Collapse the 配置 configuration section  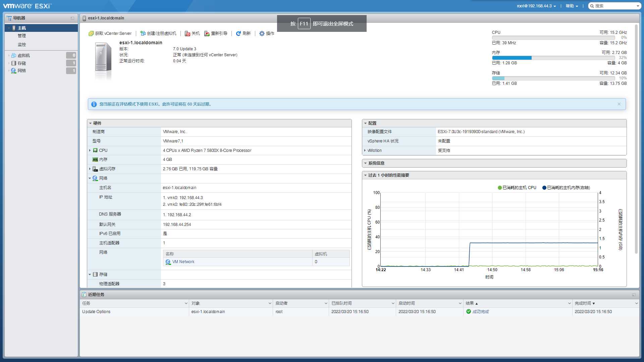point(365,123)
